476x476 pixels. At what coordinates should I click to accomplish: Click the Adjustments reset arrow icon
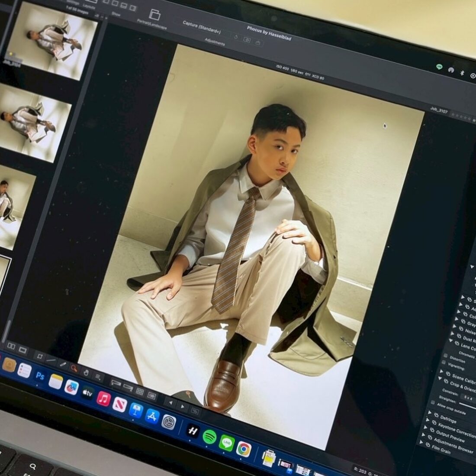(236, 37)
